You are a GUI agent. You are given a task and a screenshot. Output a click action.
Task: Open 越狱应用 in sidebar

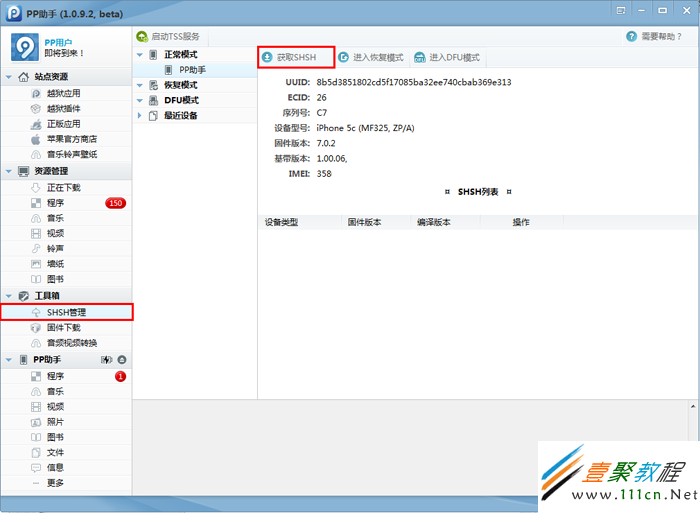tap(66, 93)
